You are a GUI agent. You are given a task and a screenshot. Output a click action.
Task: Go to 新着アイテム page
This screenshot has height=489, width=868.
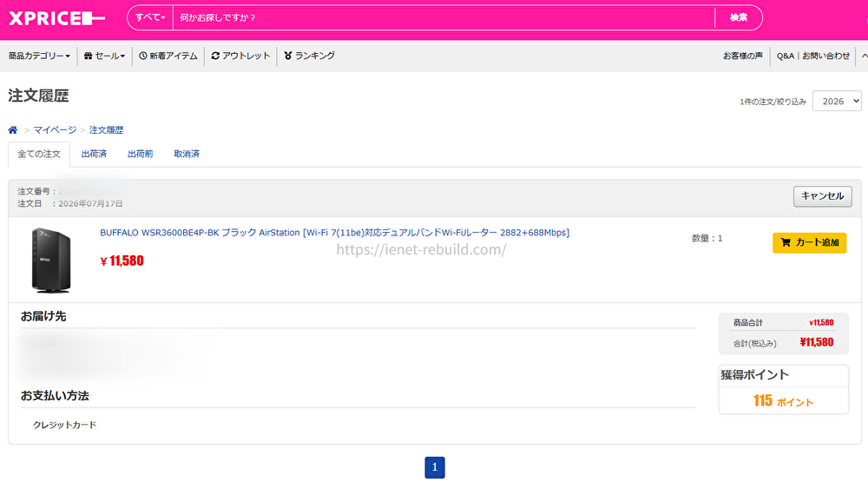[x=168, y=56]
